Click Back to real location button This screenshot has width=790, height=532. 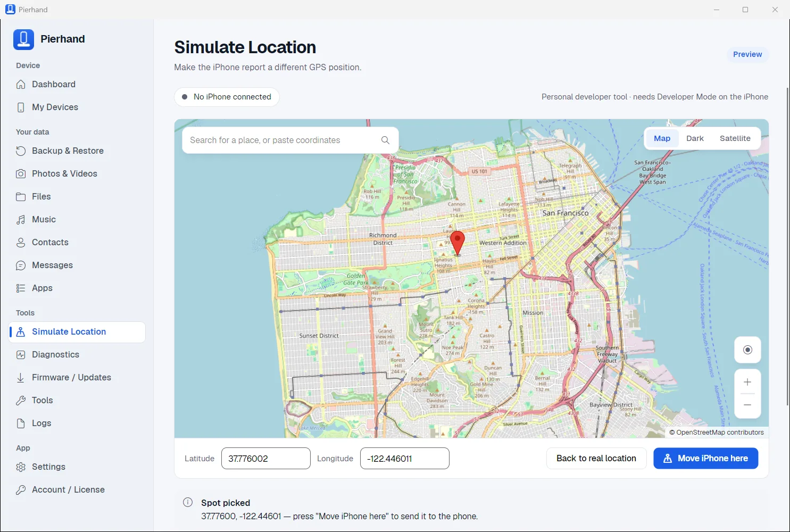(596, 459)
